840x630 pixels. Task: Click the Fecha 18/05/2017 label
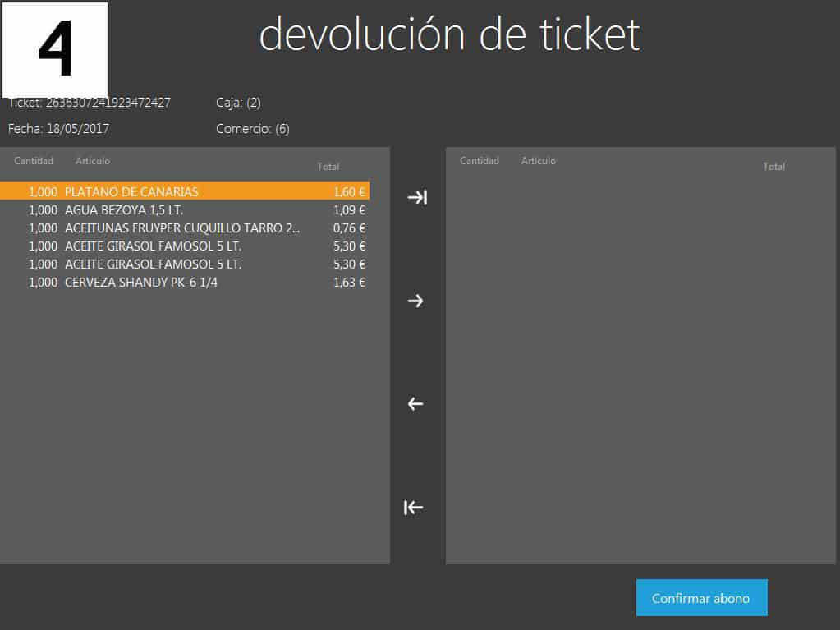59,129
